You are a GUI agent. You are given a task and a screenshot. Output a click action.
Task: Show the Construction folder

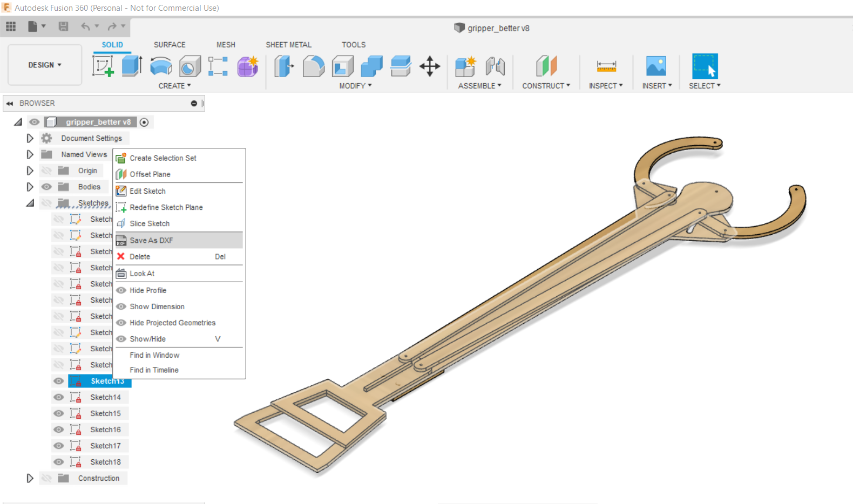tap(47, 478)
